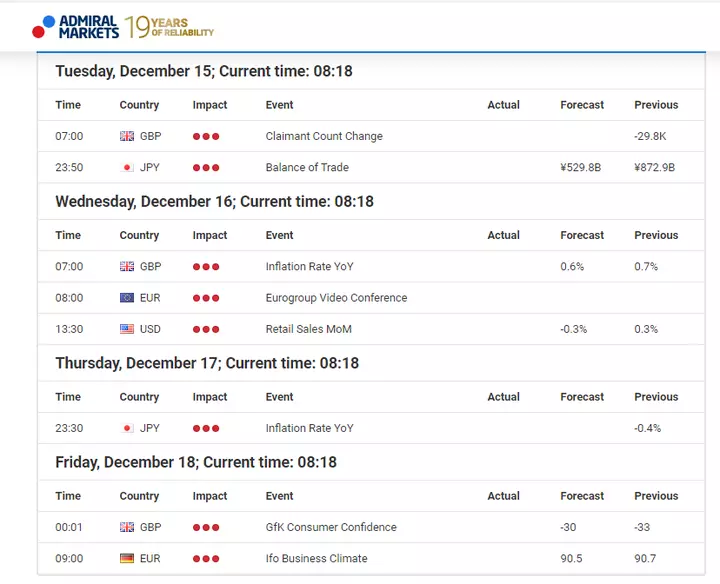Screen dimensions: 720x584
Task: Click the GfK Consumer Confidence event
Action: pos(331,528)
